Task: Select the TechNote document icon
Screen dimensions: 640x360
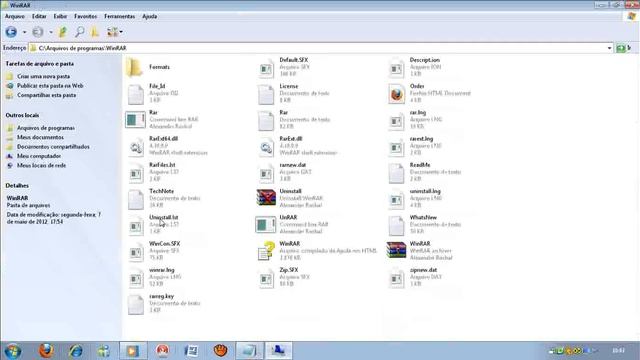Action: click(136, 200)
